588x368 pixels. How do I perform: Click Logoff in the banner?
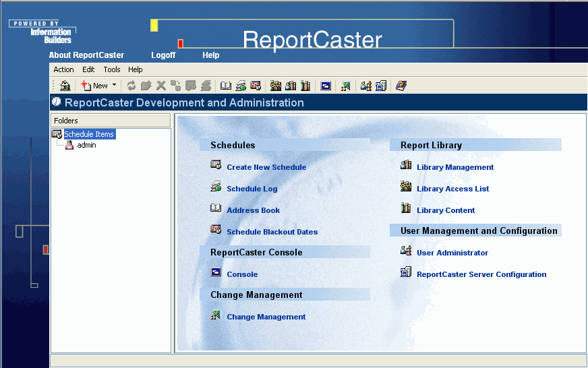coord(163,55)
